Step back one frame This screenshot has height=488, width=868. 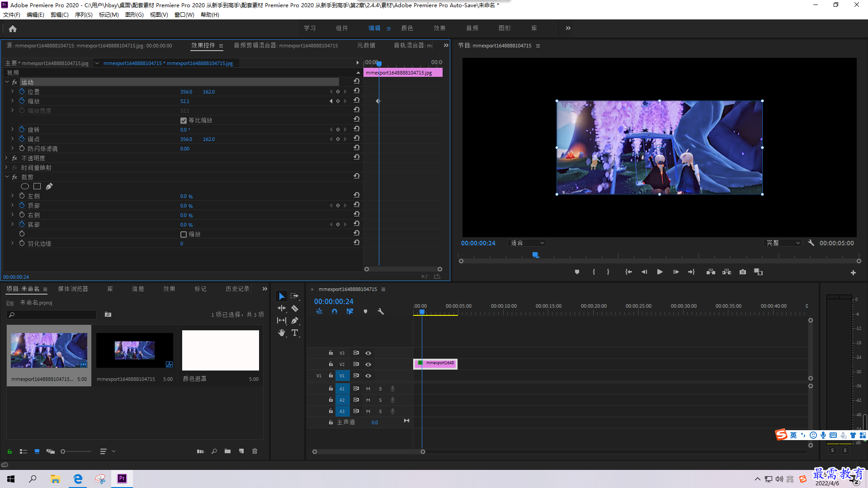pyautogui.click(x=644, y=272)
